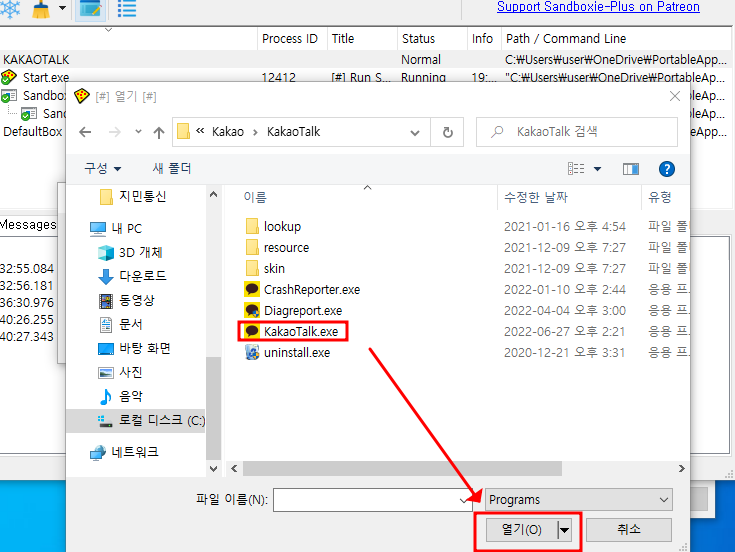Open the 구성 menu
735x552 pixels.
(102, 168)
